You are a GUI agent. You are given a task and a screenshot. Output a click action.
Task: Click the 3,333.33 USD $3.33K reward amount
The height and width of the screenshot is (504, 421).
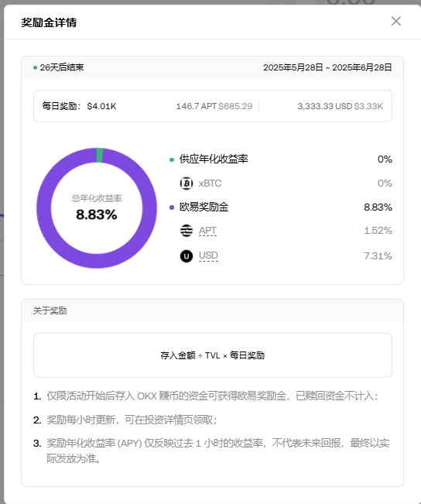340,106
